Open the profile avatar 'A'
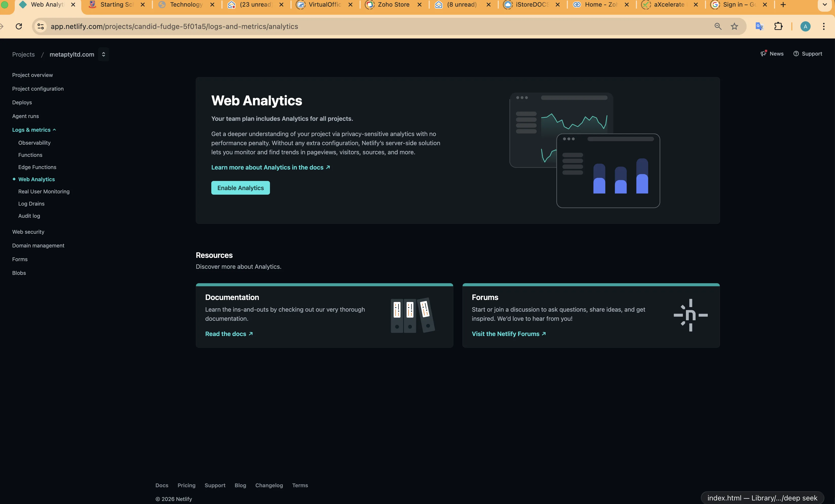The image size is (835, 504). coord(805,26)
